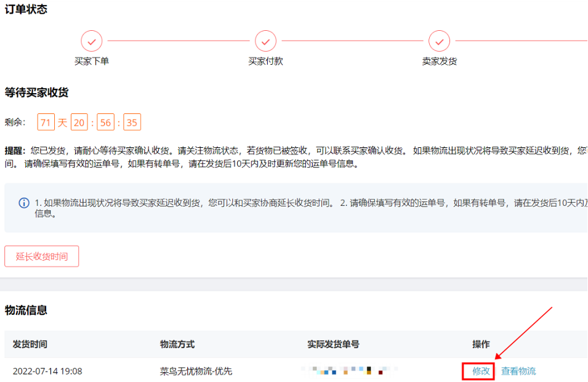Click the minutes box showing 56
This screenshot has height=382, width=588.
(x=106, y=123)
